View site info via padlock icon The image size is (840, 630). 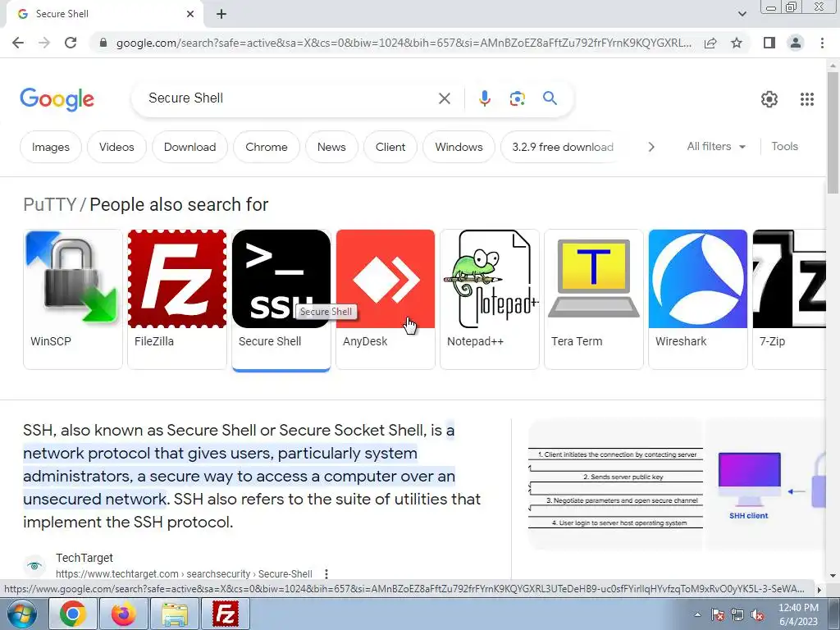[x=103, y=43]
